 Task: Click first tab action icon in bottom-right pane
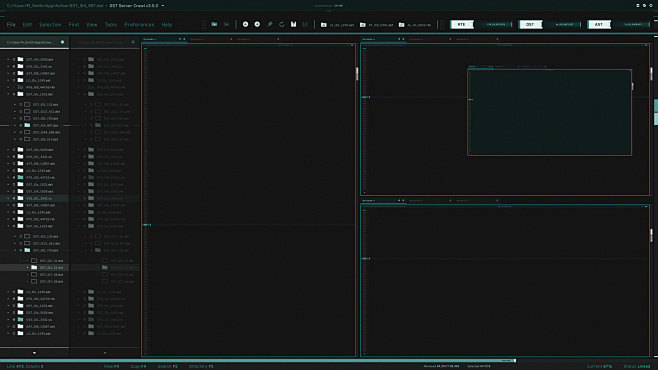[x=399, y=201]
